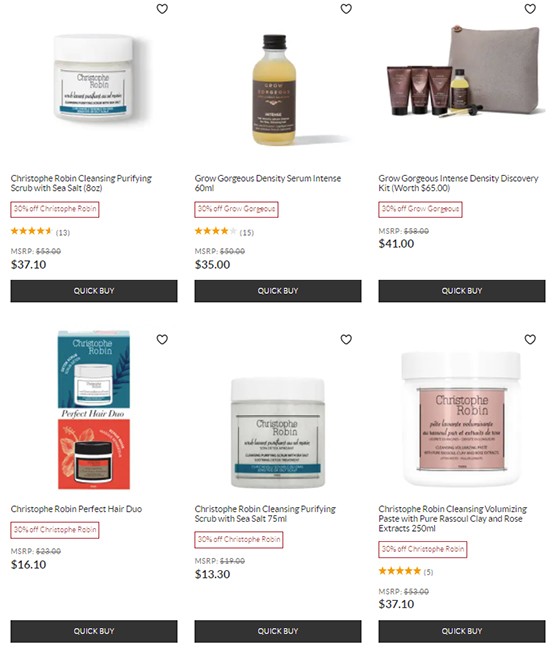Favorite the Grow Gorgeous Density Serum Intense
Viewport: 552px width, 650px height.
[346, 9]
